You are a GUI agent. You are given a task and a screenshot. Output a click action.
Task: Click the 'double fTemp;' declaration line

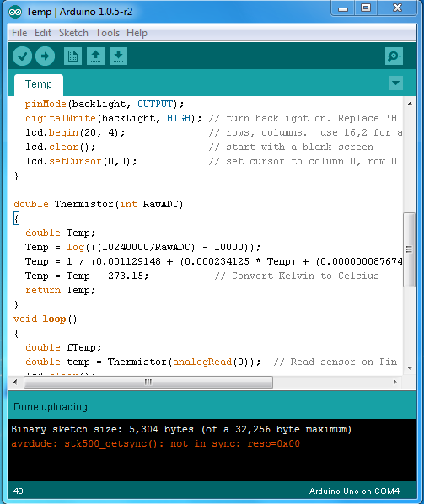tap(63, 348)
